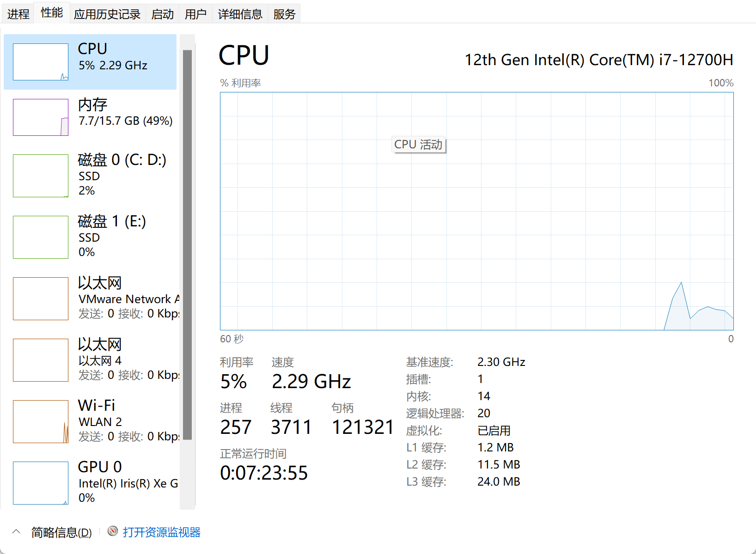756x554 pixels.
Task: Go to the 详细信息 tab
Action: [240, 14]
